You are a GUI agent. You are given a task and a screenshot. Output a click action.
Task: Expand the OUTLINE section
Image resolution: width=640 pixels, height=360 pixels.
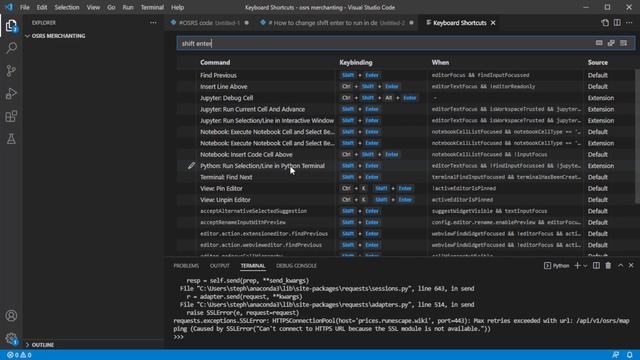(40, 345)
